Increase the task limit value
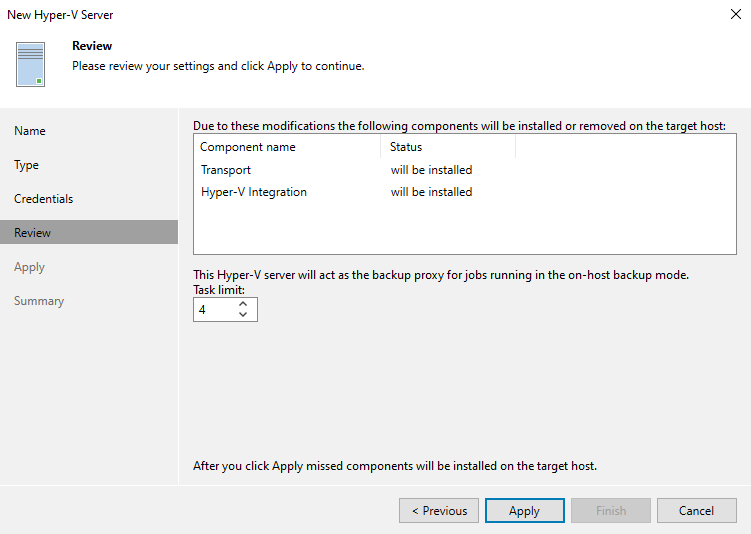Screen dimensions: 751x534 (243, 304)
